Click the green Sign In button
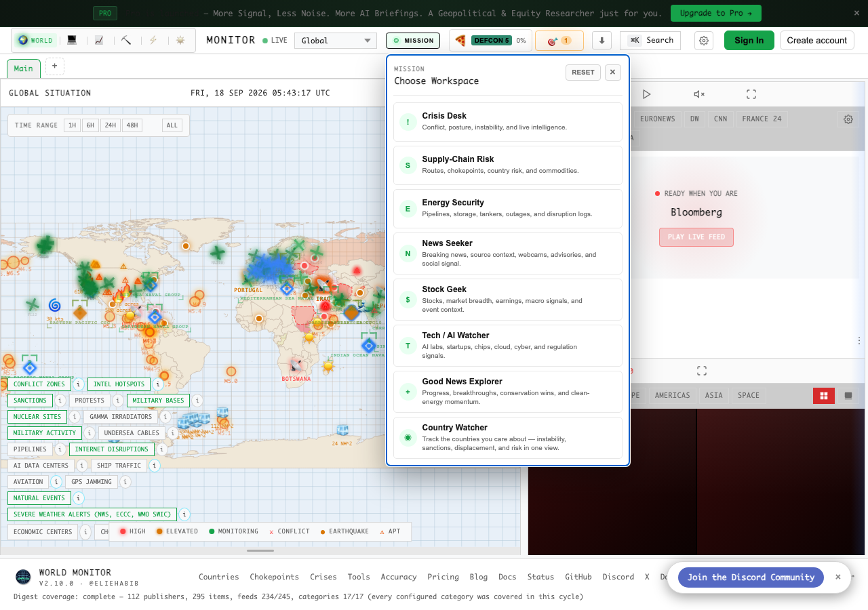Image resolution: width=868 pixels, height=610 pixels. coord(749,41)
